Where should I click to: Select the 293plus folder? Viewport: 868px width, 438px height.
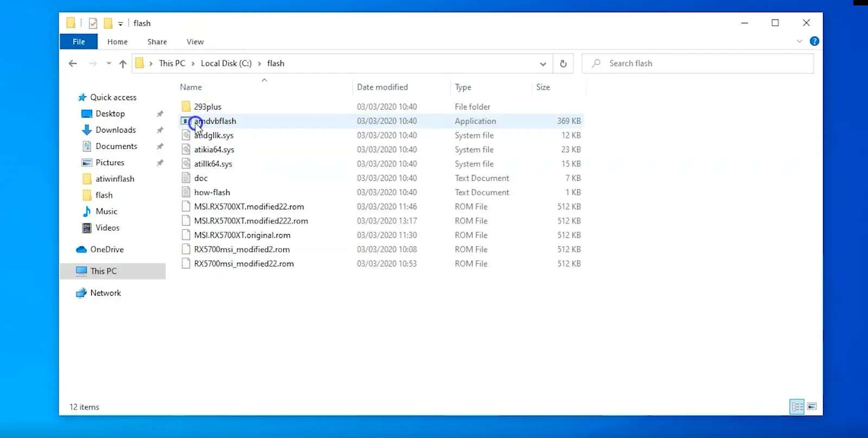click(x=207, y=107)
